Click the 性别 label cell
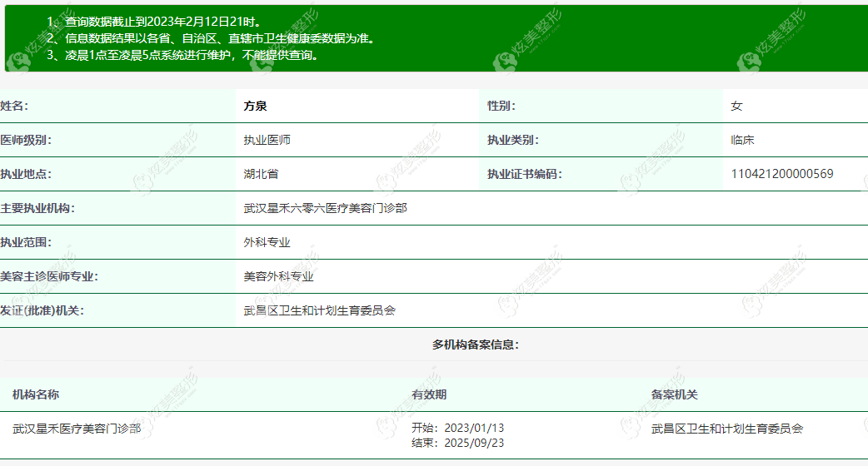Image resolution: width=868 pixels, height=466 pixels. (601, 107)
